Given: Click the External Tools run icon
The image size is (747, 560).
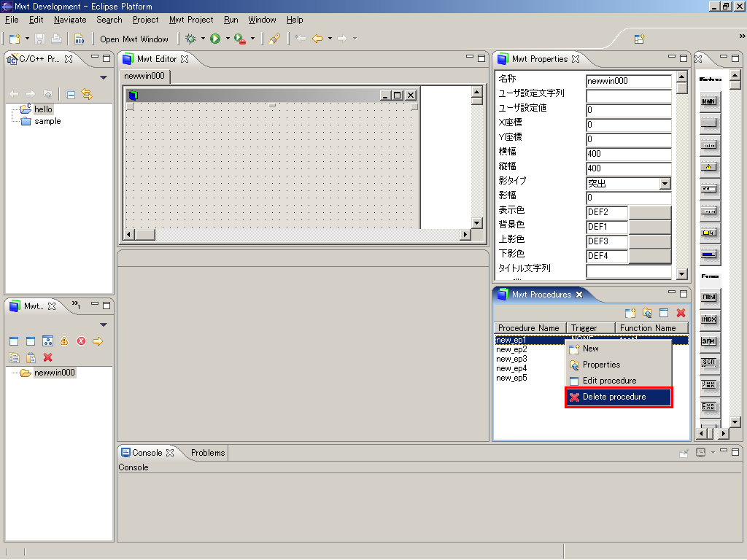Looking at the screenshot, I should coord(240,39).
